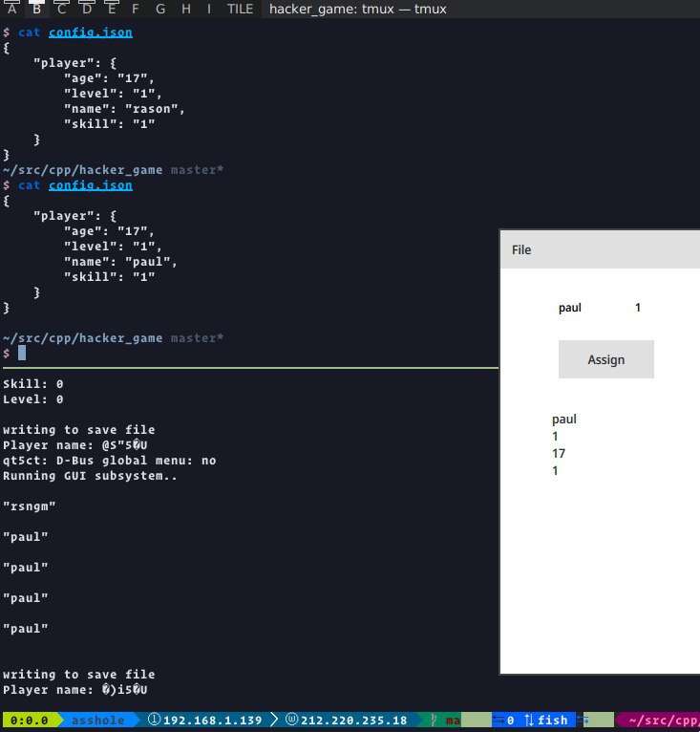
Task: Click the git branch icon in status bar
Action: [x=434, y=720]
